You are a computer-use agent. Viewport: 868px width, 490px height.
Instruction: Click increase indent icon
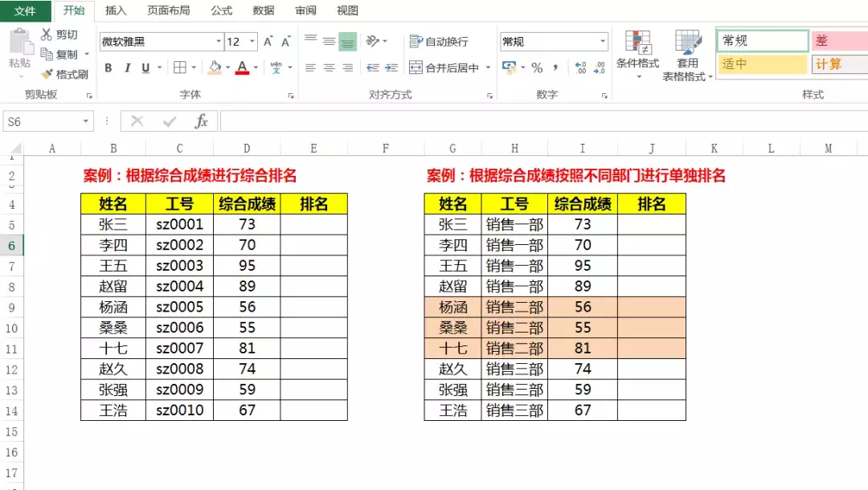point(391,67)
